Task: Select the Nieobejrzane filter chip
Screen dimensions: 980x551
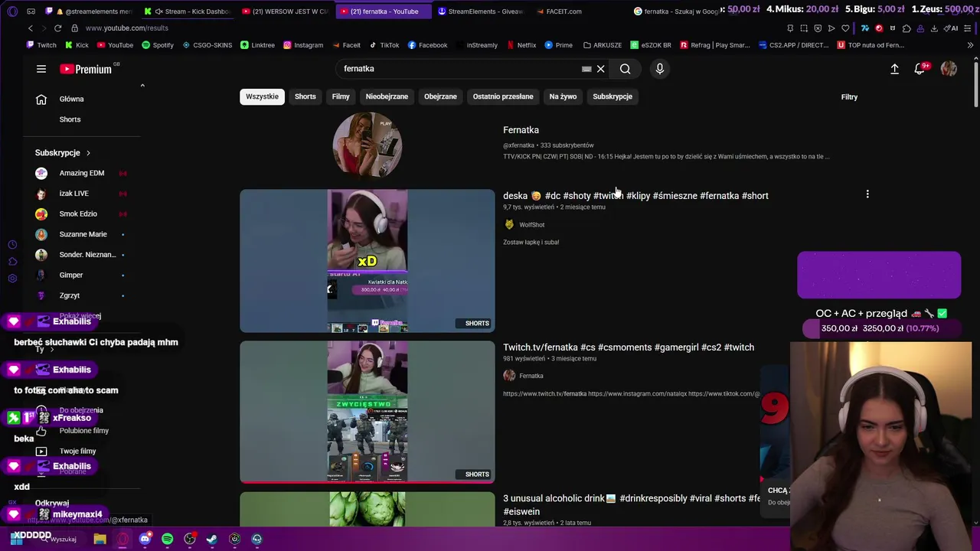Action: (x=387, y=96)
